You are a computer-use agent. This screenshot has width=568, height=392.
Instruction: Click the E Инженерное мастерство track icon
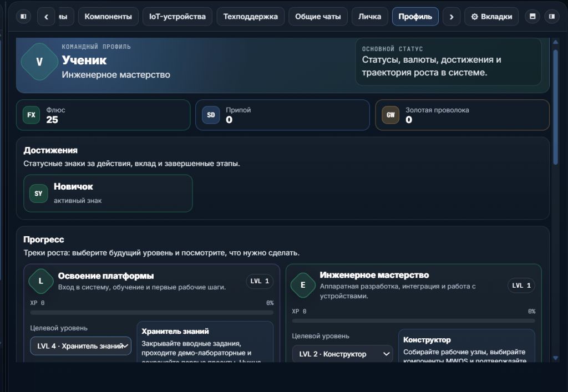point(303,285)
